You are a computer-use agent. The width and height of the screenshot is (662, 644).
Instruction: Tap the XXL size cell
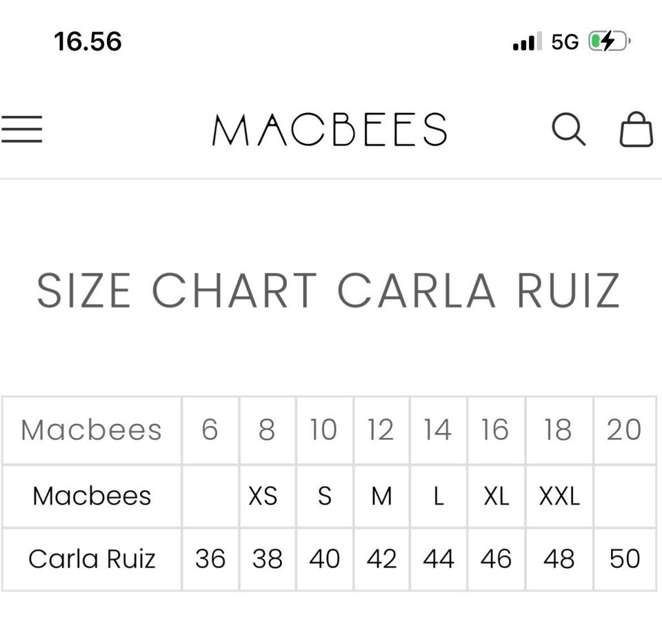click(559, 496)
